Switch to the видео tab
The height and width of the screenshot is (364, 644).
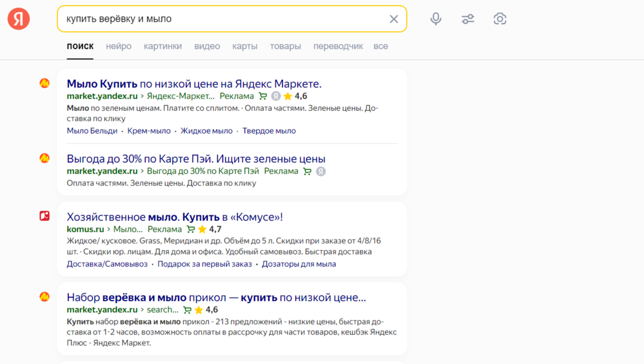point(207,46)
